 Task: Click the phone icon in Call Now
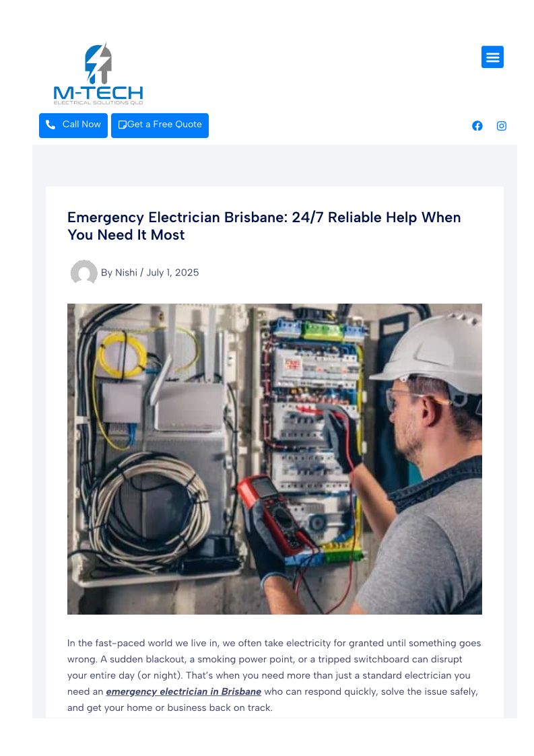point(51,125)
